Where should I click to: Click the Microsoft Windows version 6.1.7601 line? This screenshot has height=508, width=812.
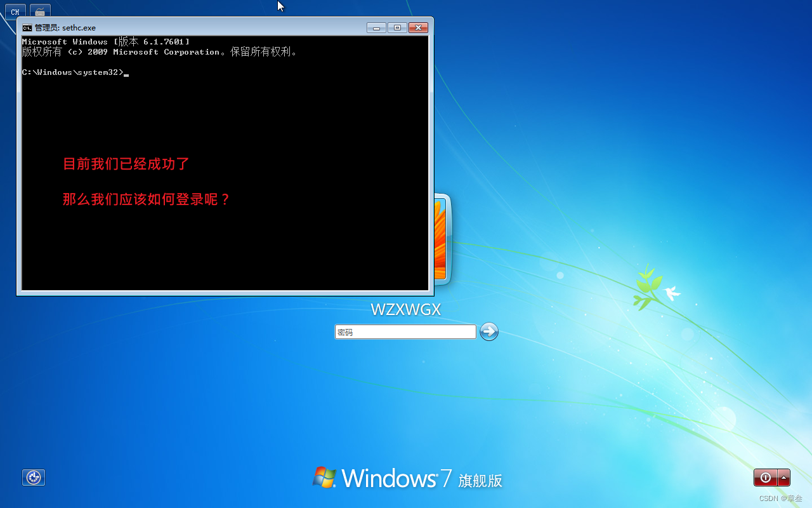(x=106, y=42)
